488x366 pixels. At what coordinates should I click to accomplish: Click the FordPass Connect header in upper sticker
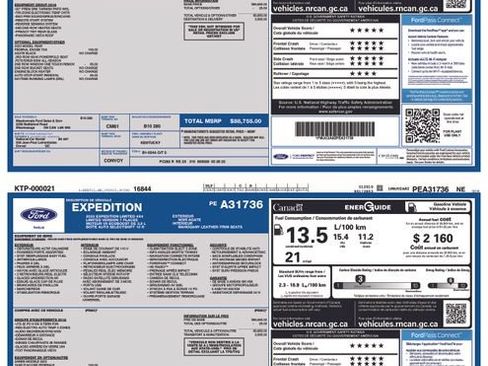(436, 20)
